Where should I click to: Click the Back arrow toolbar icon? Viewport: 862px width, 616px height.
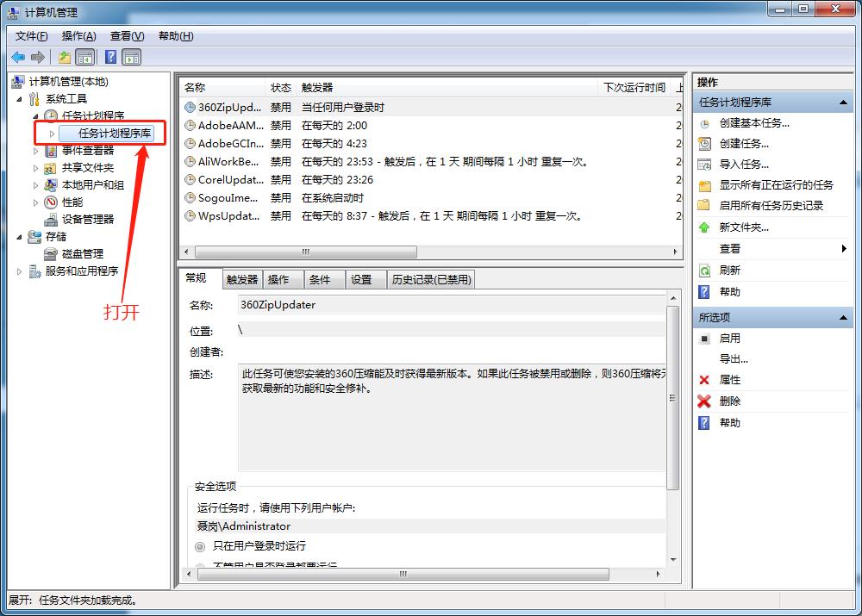click(18, 57)
